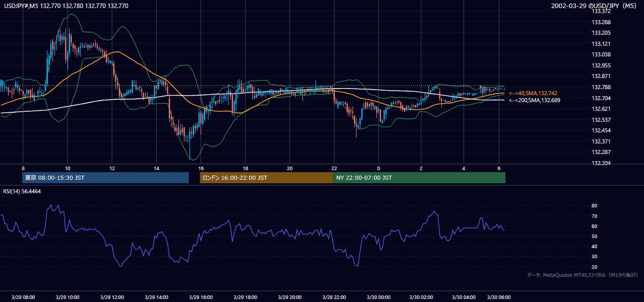Click the bottom date label 3/29 22:00
Image resolution: width=644 pixels, height=302 pixels.
(x=334, y=297)
